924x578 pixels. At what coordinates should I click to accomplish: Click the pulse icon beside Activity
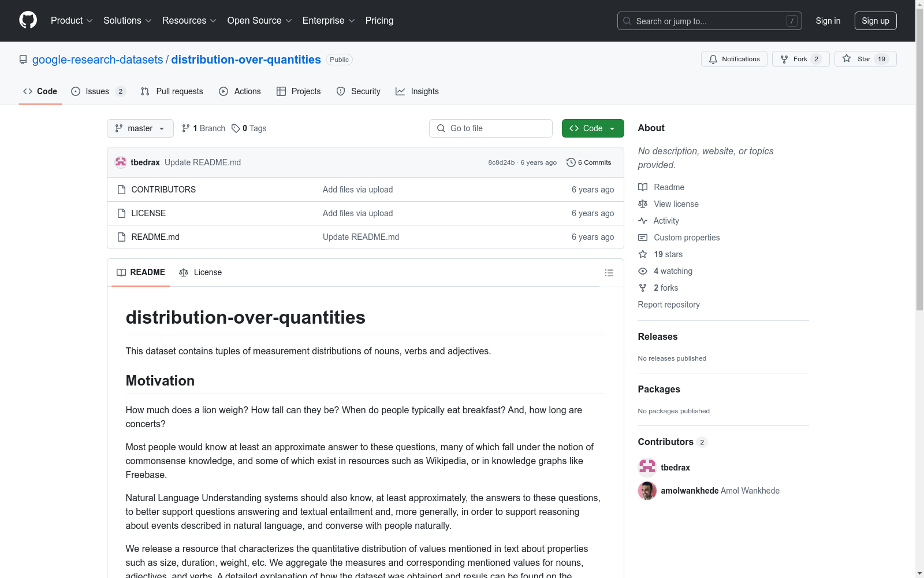pos(643,221)
